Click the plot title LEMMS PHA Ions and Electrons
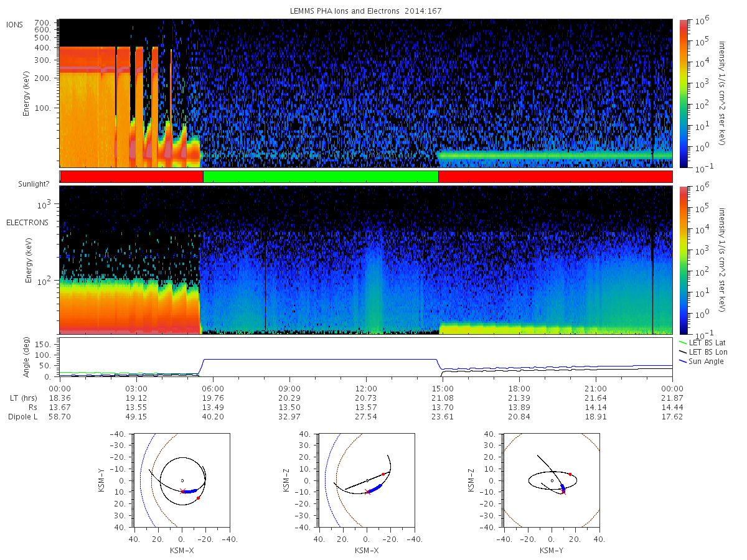Screen dimensions: 747x560 click(347, 11)
